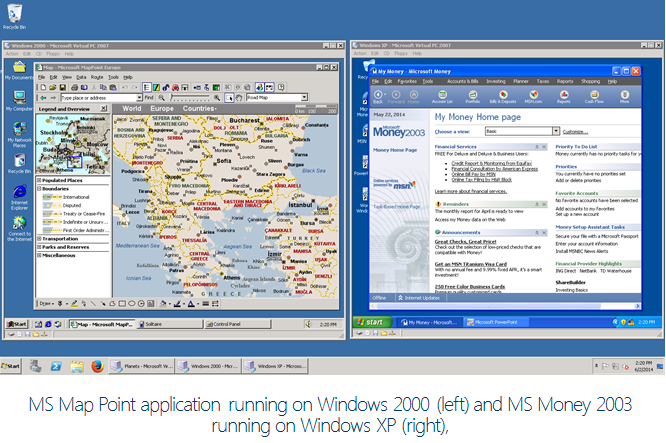Expand Parks and Reserves in the legend
Screen dimensions: 666x443
click(x=39, y=247)
